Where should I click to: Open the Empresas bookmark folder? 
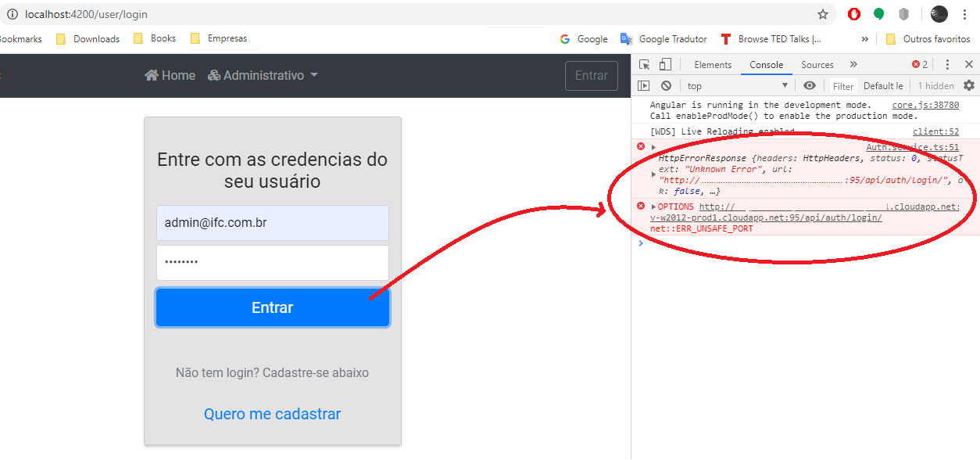pyautogui.click(x=219, y=38)
